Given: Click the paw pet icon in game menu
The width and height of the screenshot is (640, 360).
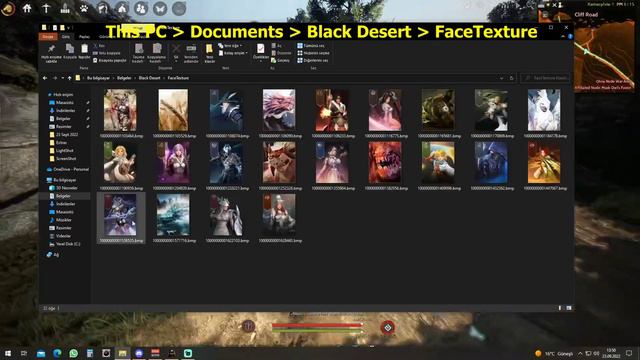Looking at the screenshot, I should [84, 8].
